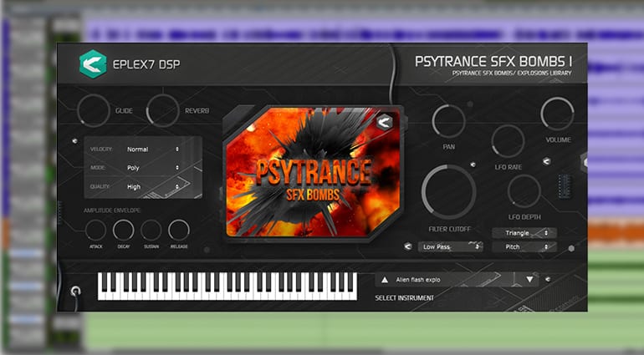The width and height of the screenshot is (644, 355).
Task: Adjust the LFO Depth knob
Action: tap(524, 191)
